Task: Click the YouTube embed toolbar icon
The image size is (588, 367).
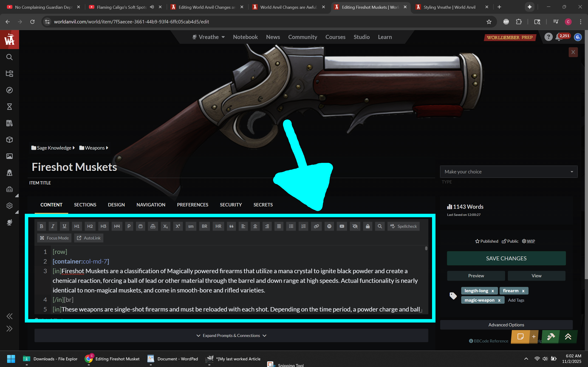Action: 342,226
